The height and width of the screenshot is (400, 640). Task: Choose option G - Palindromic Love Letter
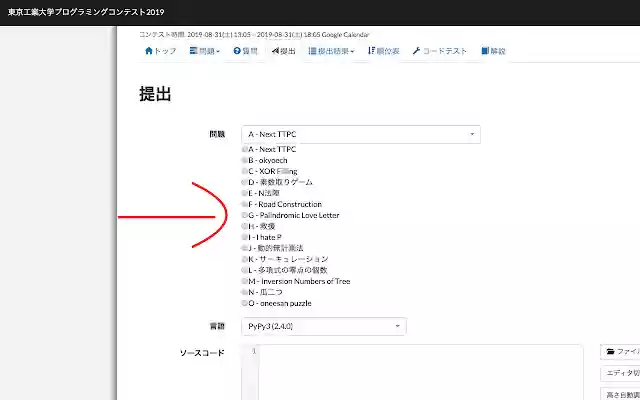point(291,216)
